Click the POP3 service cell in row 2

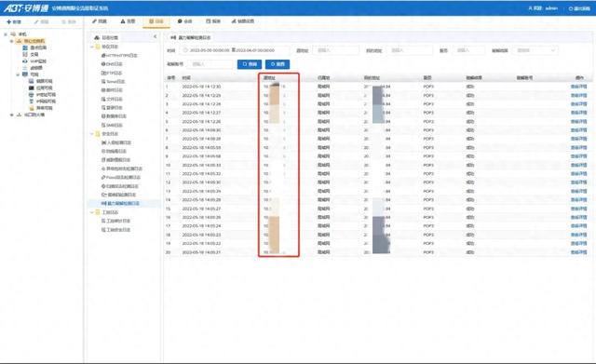pyautogui.click(x=428, y=95)
